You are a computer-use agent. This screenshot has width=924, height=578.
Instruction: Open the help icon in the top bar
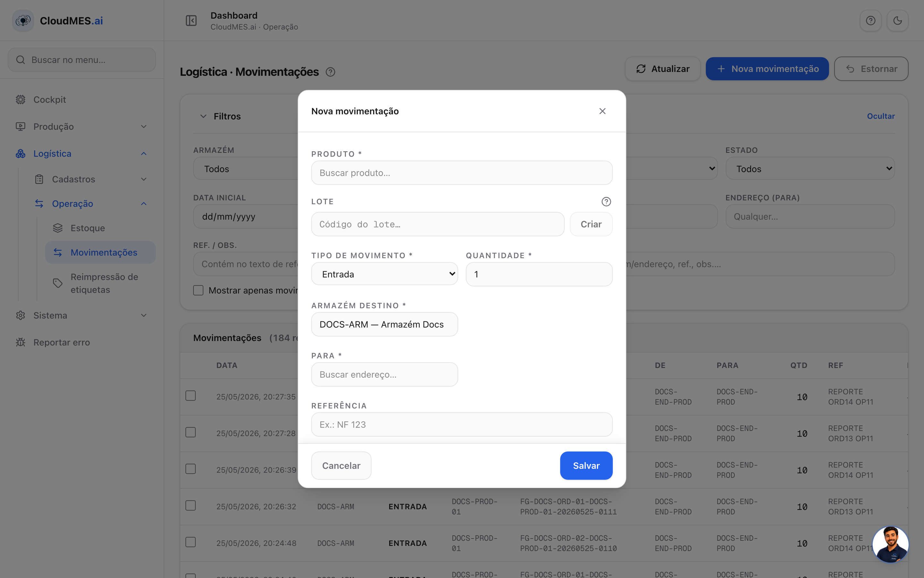tap(870, 21)
